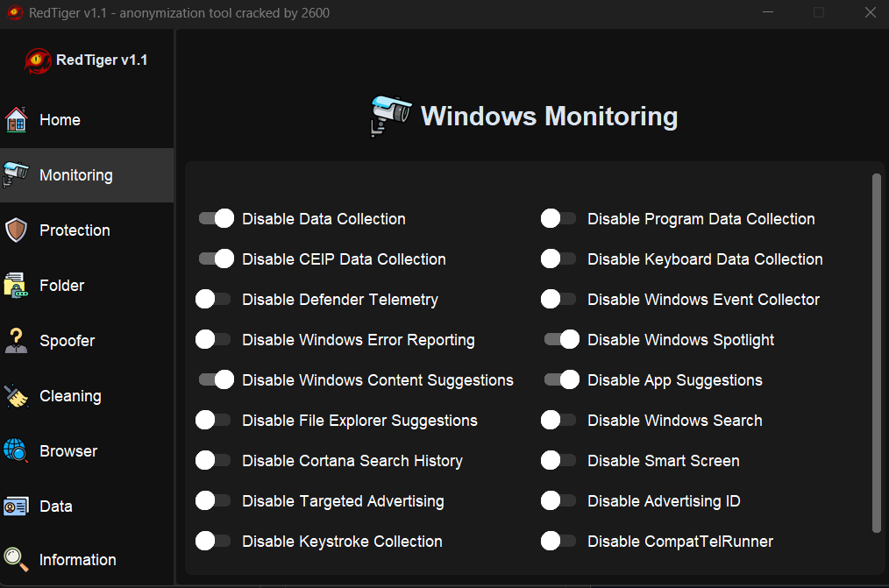This screenshot has width=889, height=588.
Task: Turn off Disable App Suggestions toggle
Action: click(562, 379)
